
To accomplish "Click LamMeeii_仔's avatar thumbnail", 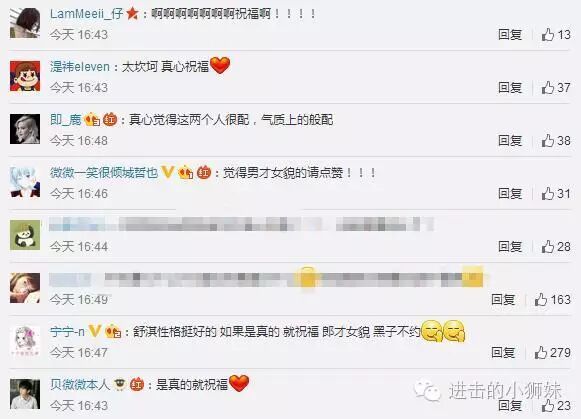I will [25, 23].
